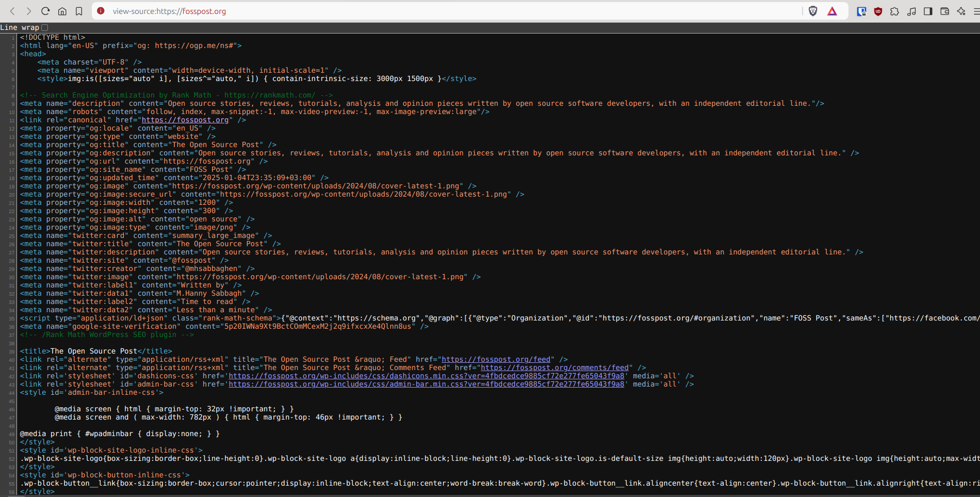Open Brave Rewards triangle icon

pyautogui.click(x=832, y=11)
